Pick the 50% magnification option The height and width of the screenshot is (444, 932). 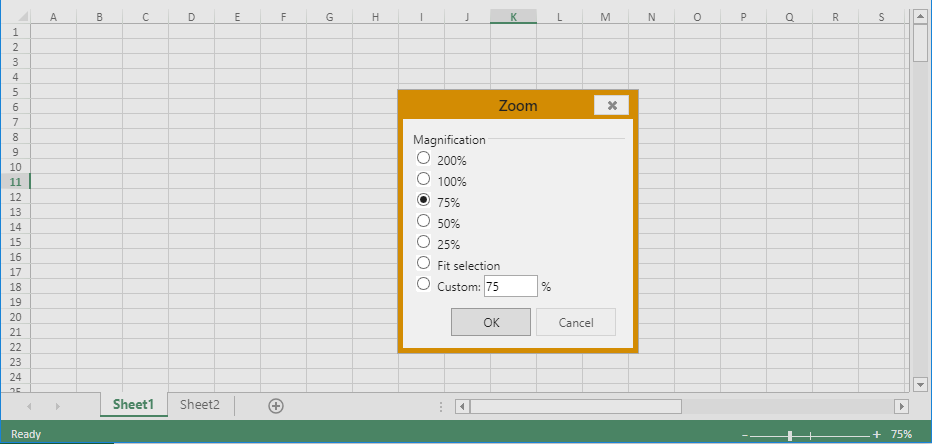coord(423,221)
